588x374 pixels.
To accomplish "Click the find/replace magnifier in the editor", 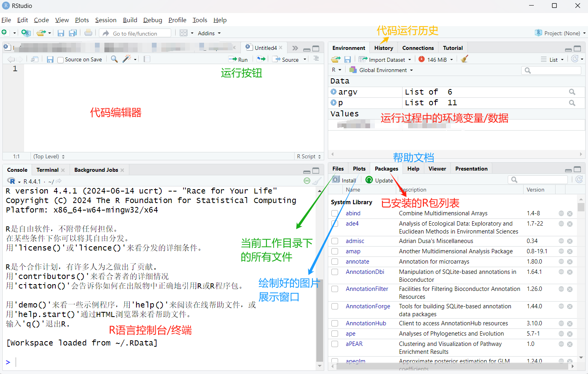I will coord(114,59).
